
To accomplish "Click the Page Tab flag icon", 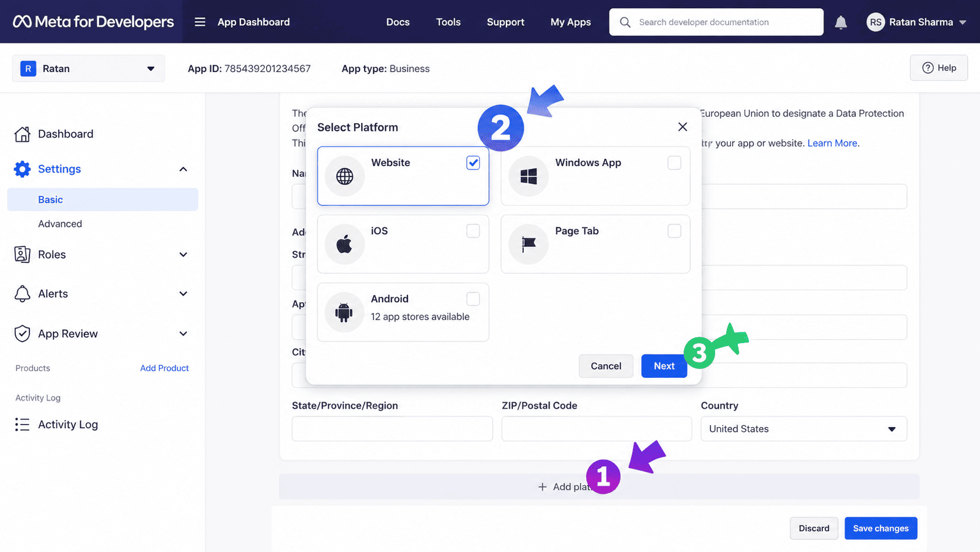I will pos(529,244).
